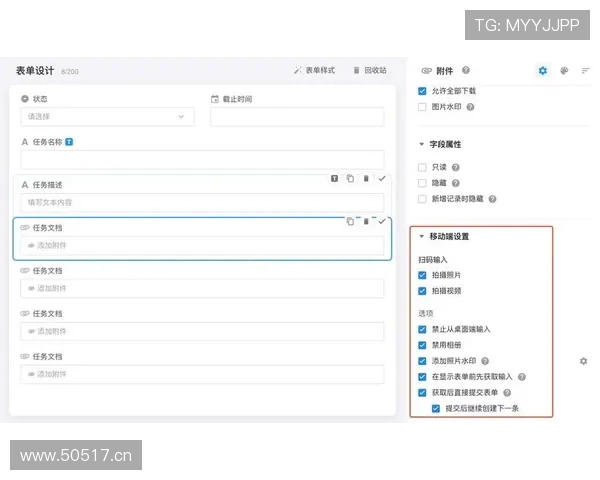The image size is (600, 480).
Task: Click the help icon beside 新增记录时隐藏
Action: click(x=493, y=199)
